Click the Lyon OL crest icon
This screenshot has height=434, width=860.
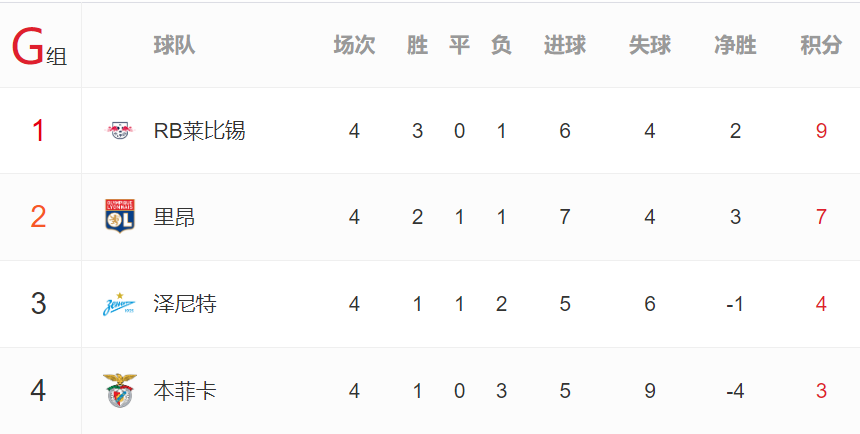click(120, 216)
